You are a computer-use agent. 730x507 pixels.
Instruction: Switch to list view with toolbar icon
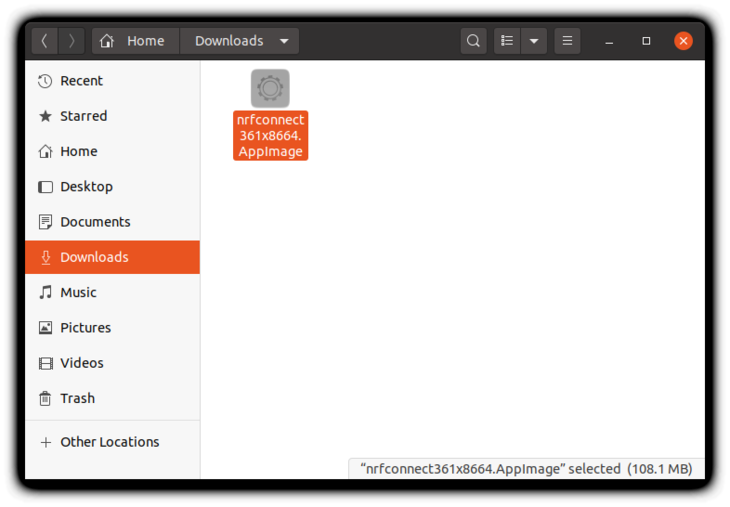pyautogui.click(x=507, y=41)
